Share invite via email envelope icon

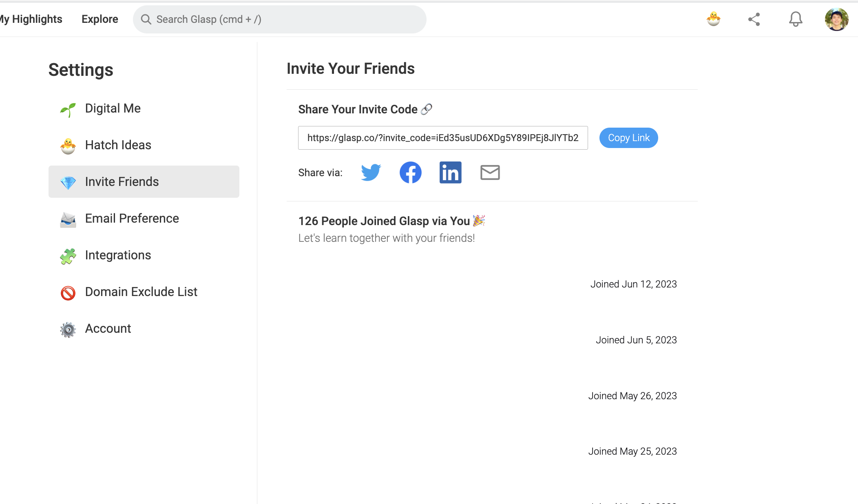click(x=490, y=172)
